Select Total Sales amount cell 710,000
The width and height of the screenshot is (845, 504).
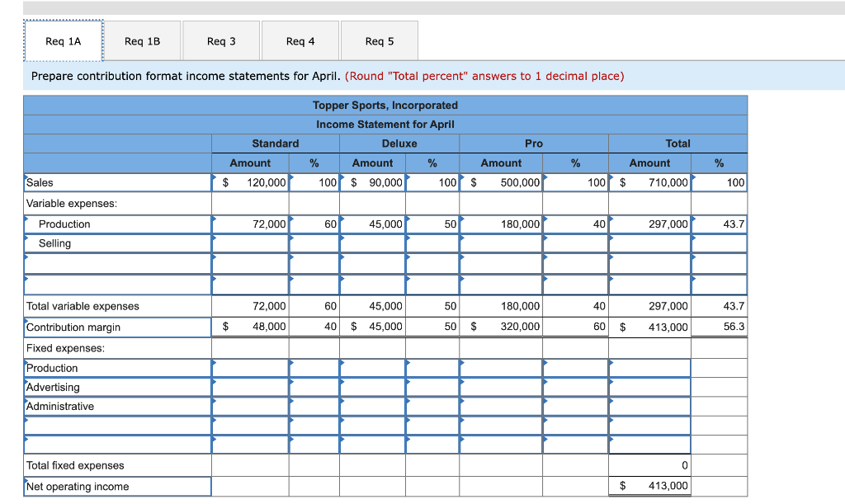[650, 182]
